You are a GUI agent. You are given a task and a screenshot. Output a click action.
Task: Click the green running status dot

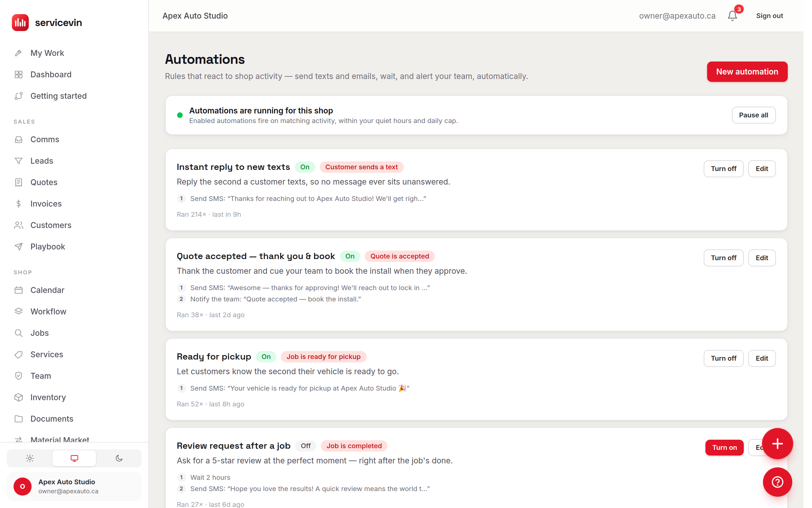180,115
